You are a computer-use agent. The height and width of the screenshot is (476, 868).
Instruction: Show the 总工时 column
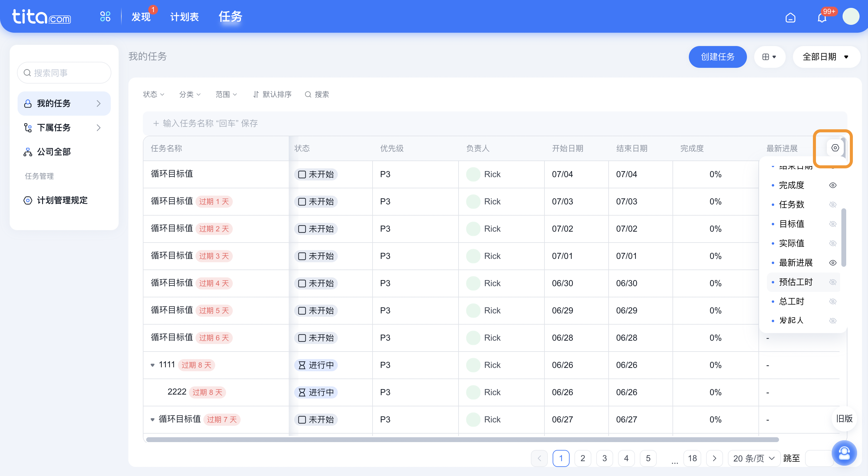pyautogui.click(x=833, y=301)
